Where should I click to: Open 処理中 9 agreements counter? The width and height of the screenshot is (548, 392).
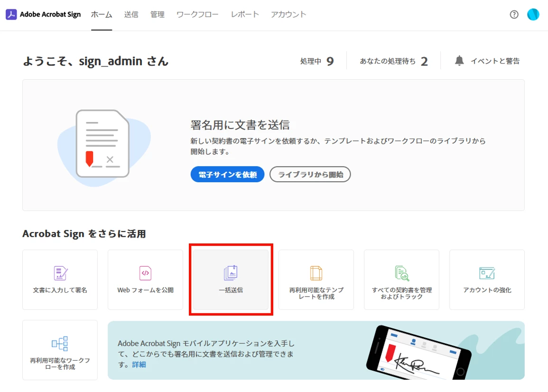316,61
